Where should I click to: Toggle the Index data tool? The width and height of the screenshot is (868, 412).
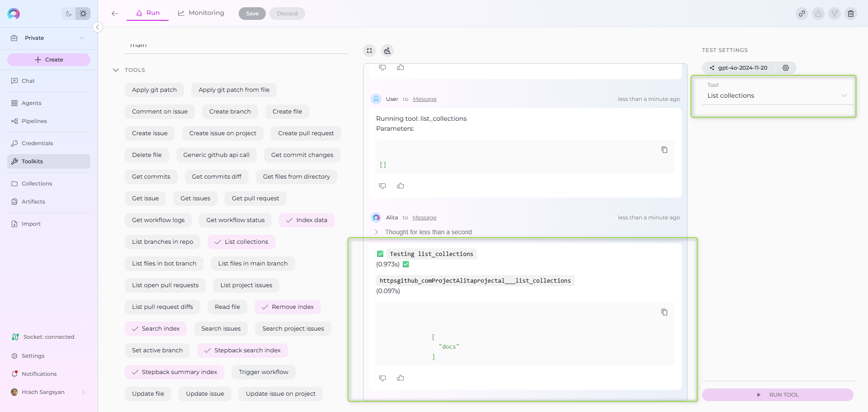pos(307,220)
